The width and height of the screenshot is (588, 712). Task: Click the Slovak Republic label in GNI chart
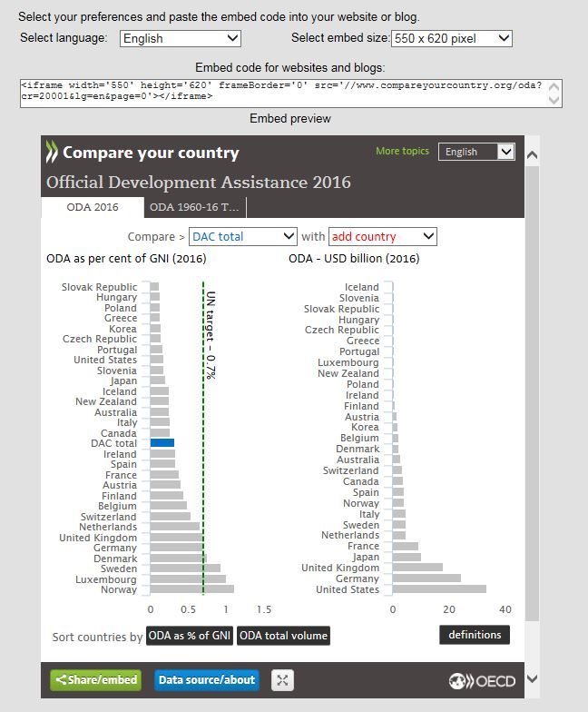coord(99,287)
